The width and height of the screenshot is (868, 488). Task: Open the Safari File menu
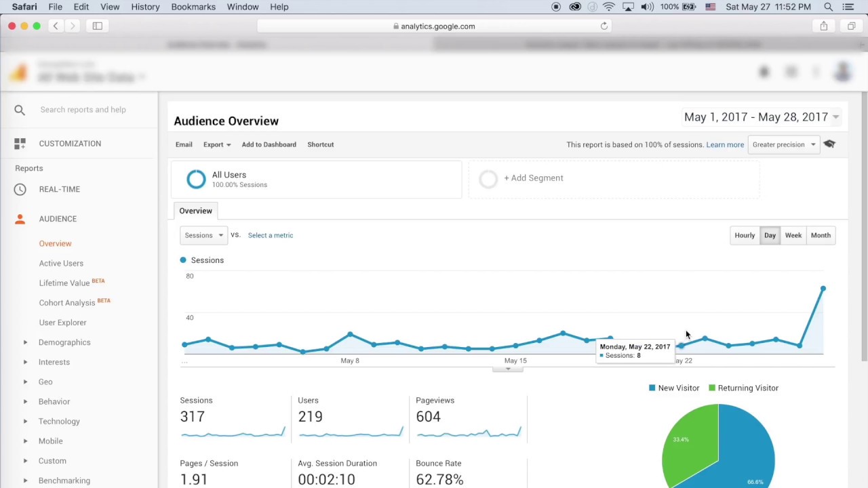point(55,7)
